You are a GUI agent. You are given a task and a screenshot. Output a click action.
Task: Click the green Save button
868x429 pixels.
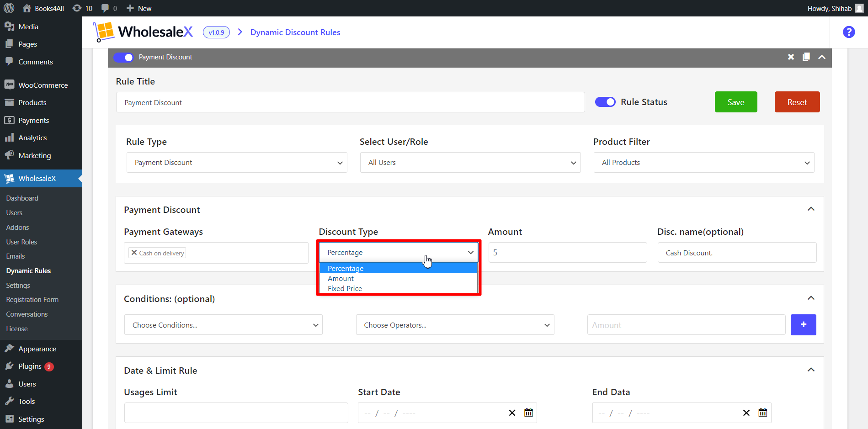(736, 102)
